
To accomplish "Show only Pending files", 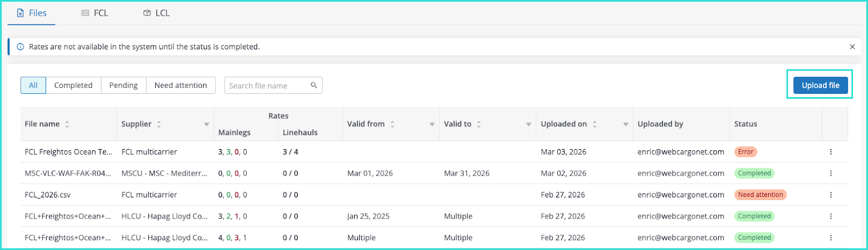I will click(123, 85).
